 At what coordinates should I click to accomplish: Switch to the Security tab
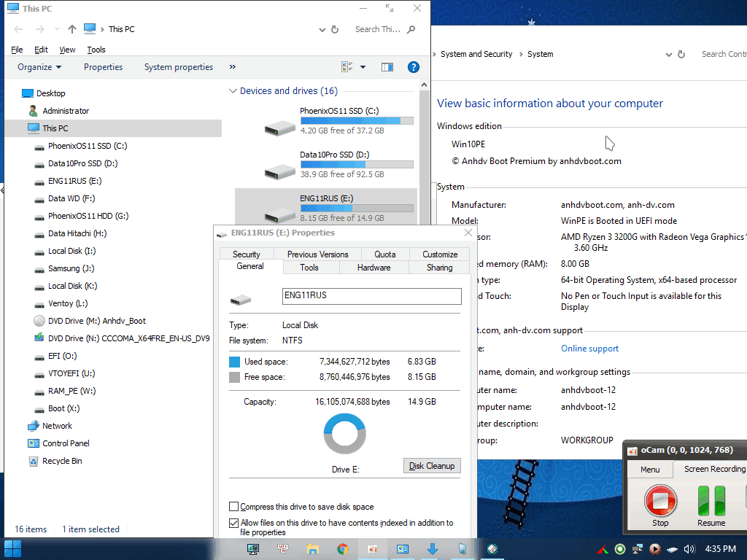(x=247, y=254)
